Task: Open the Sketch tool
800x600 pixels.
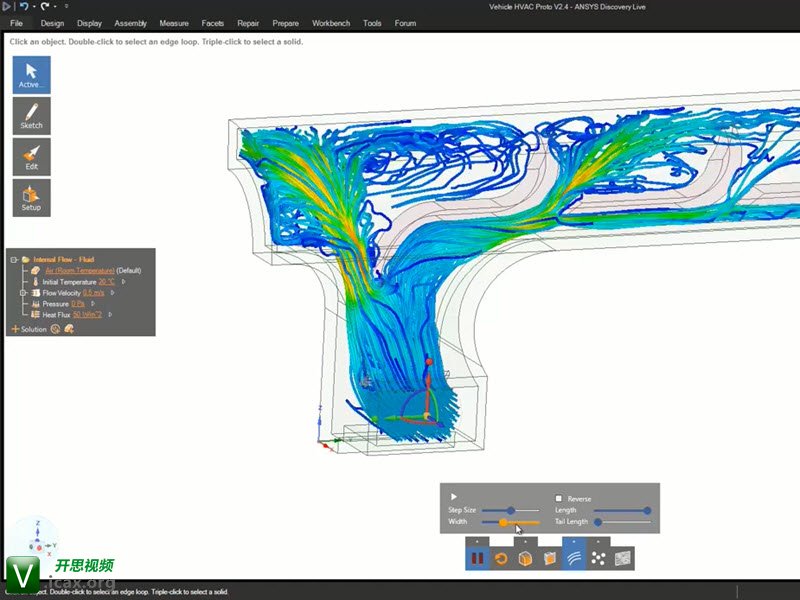Action: [31, 116]
